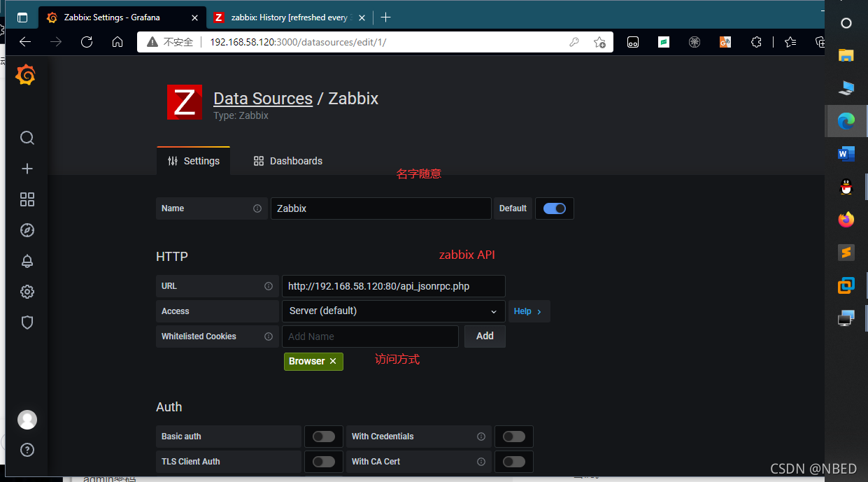Open a new browser tab with plus
868x482 pixels.
click(x=385, y=17)
